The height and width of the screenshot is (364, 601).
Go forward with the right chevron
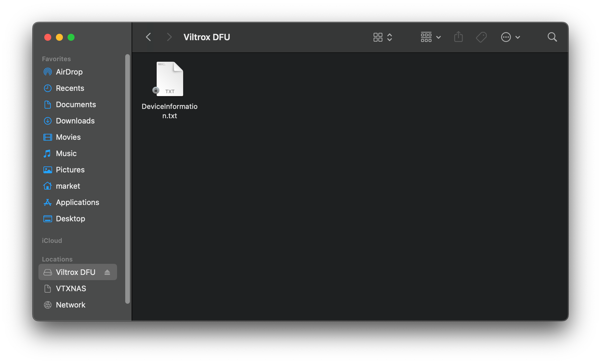[x=169, y=37]
